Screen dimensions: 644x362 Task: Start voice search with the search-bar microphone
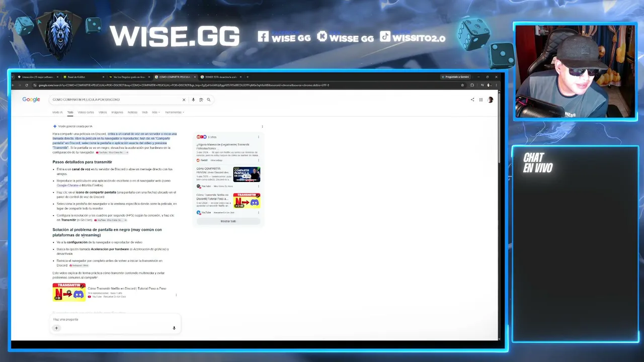pos(193,100)
